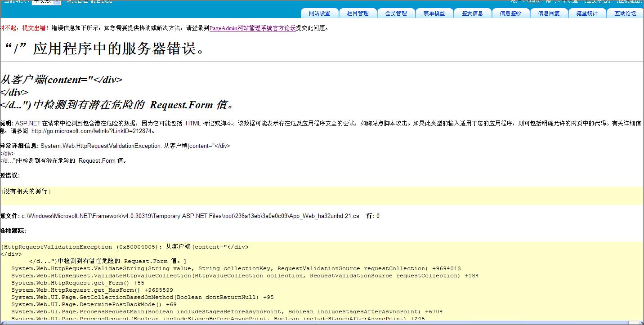Click the 站点管理 link in header

[x=77, y=2]
